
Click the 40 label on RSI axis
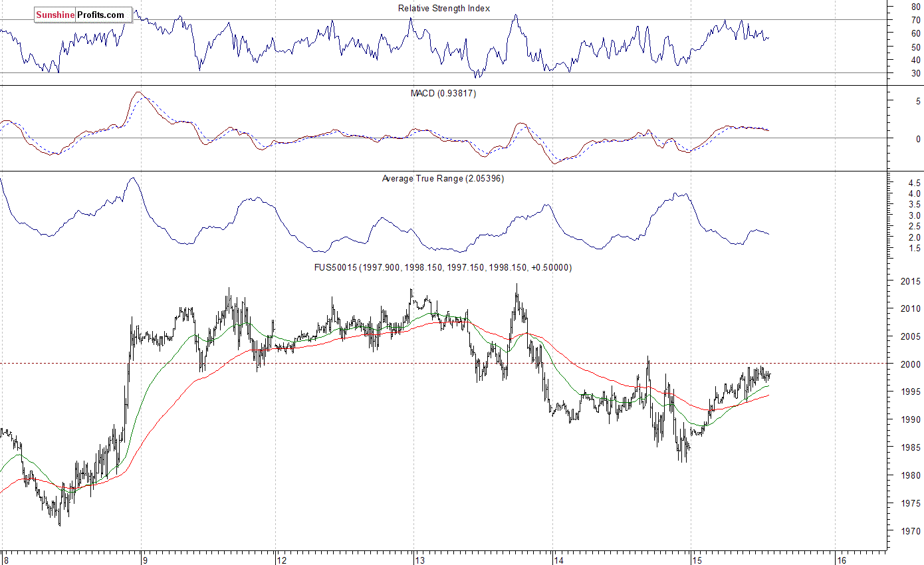pos(916,60)
